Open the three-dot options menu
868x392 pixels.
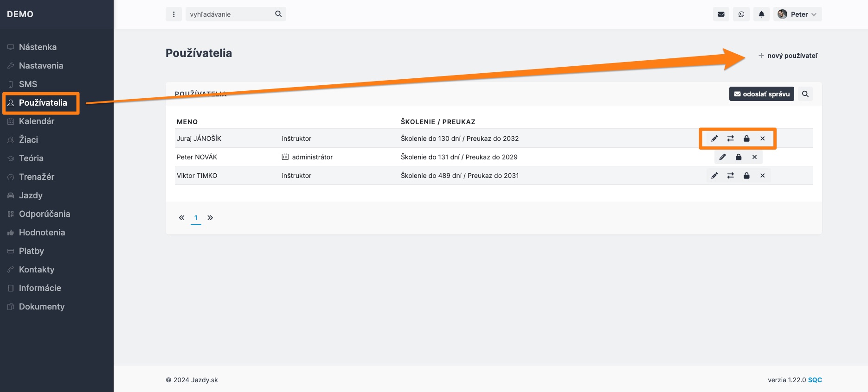click(x=174, y=14)
